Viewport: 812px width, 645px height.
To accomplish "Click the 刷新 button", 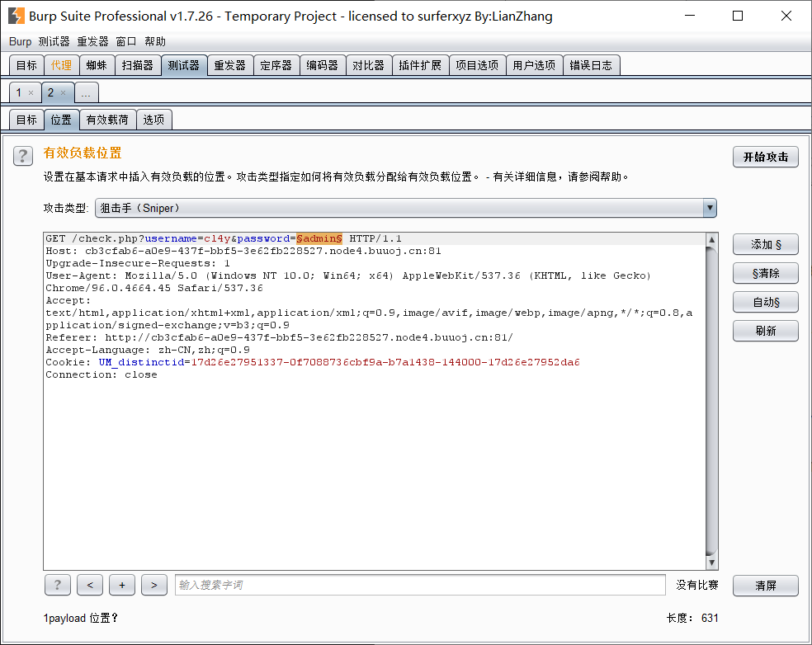I will click(766, 331).
